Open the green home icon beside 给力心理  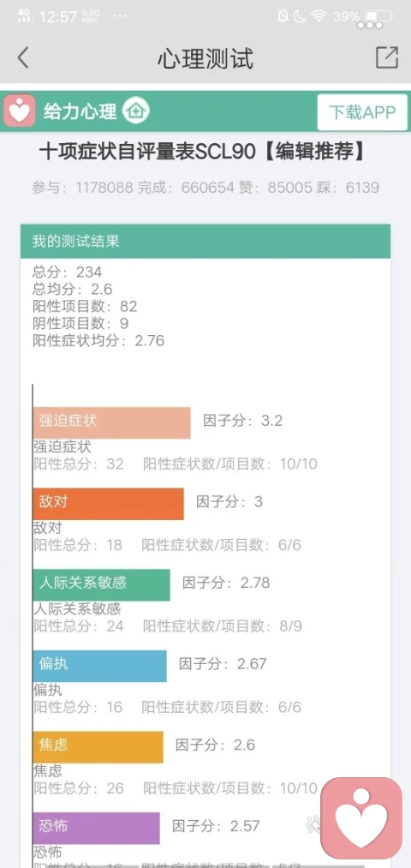click(135, 111)
